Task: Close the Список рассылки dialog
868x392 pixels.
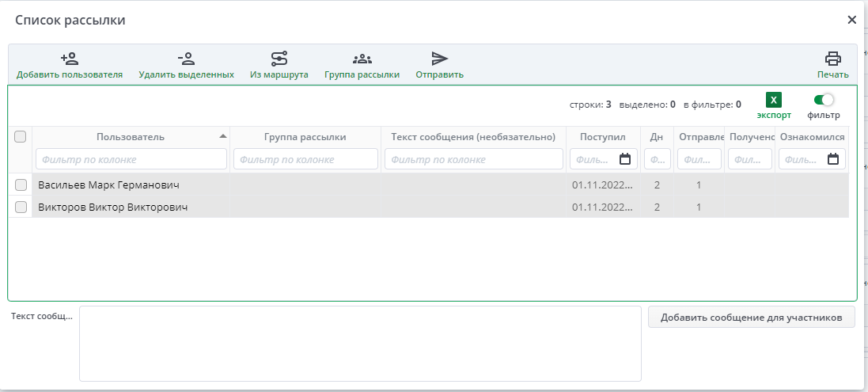Action: (x=851, y=20)
